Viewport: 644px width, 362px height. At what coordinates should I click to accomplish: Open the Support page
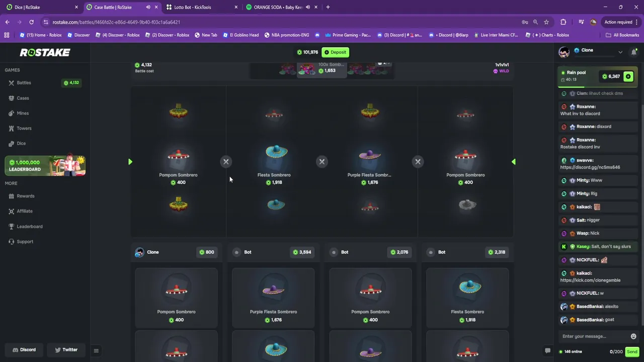coord(25,241)
